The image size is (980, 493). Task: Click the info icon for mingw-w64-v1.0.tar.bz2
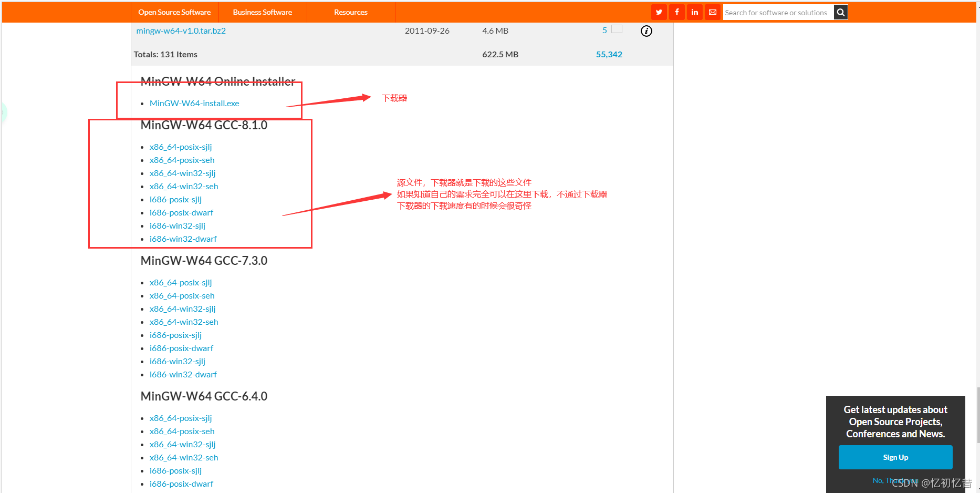coord(647,31)
